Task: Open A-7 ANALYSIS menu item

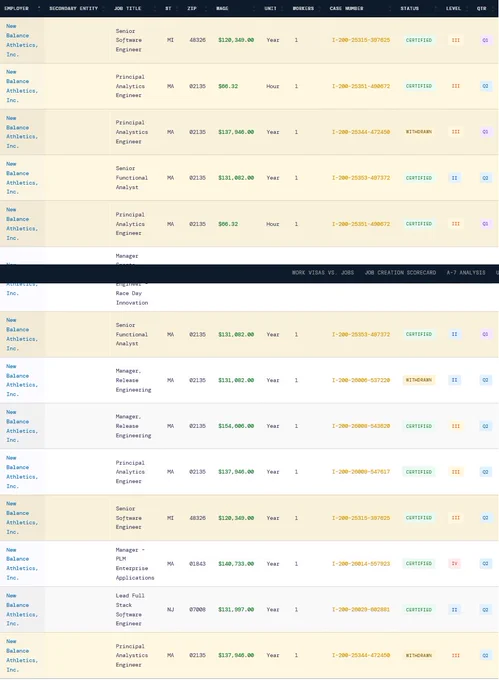Action: tap(466, 273)
